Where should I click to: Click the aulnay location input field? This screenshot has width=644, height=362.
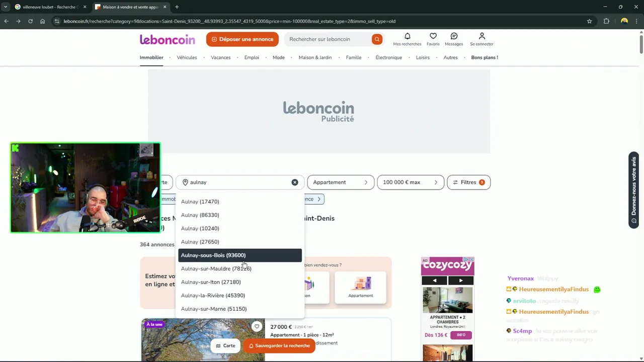tap(239, 182)
